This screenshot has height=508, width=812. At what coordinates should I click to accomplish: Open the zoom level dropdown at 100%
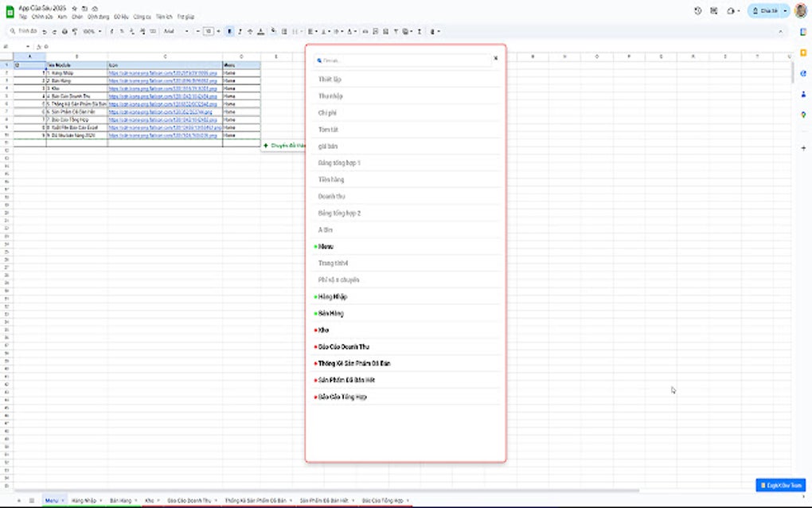coord(90,32)
